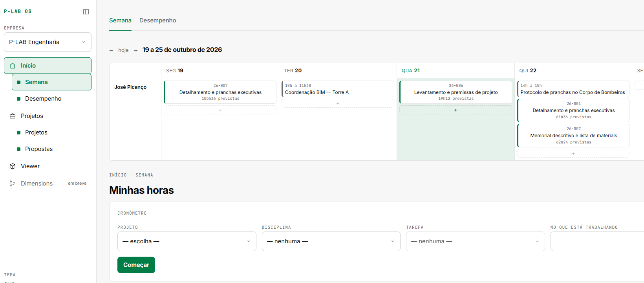This screenshot has width=644, height=283.
Task: Open Projetos sub-item in sidebar
Action: pos(51,132)
